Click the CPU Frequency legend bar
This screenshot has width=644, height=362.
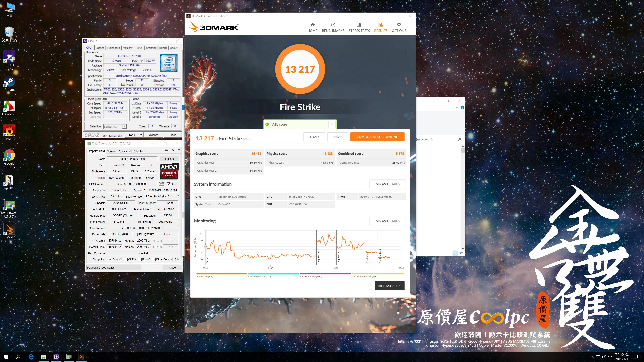point(325,274)
